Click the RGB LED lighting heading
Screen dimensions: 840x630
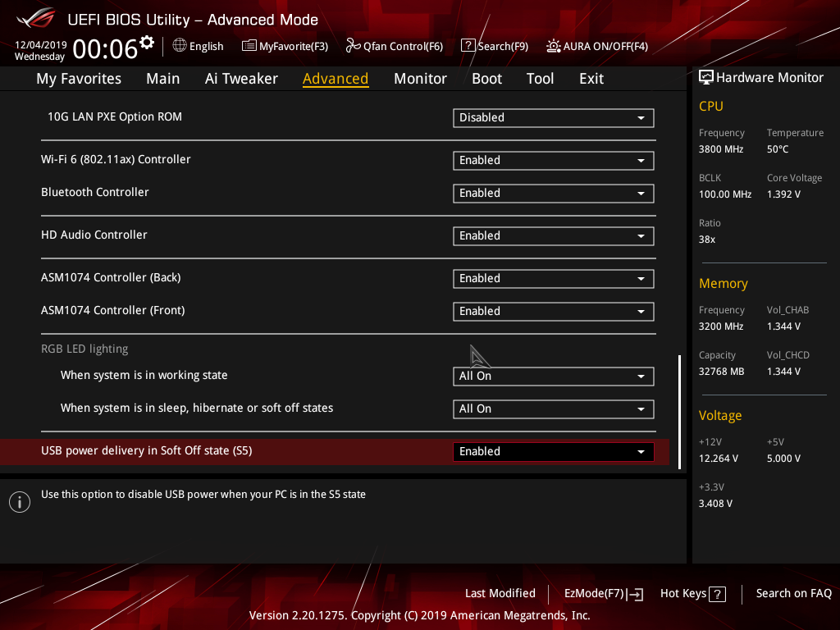(x=84, y=349)
